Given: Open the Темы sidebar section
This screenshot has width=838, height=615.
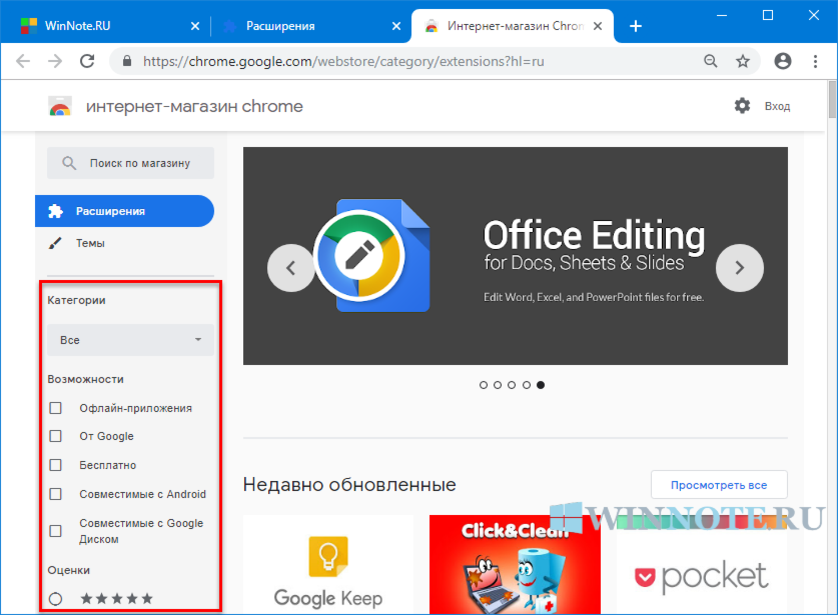Looking at the screenshot, I should click(90, 243).
